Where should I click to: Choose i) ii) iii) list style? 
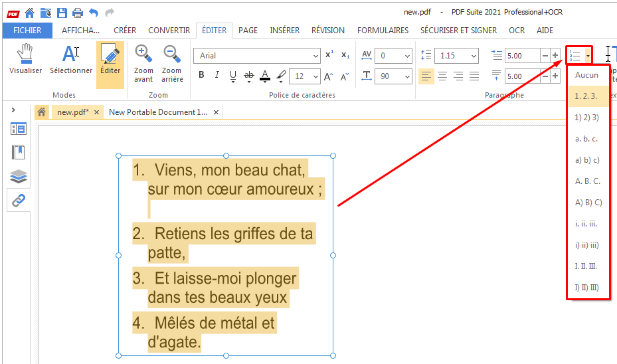click(x=588, y=244)
